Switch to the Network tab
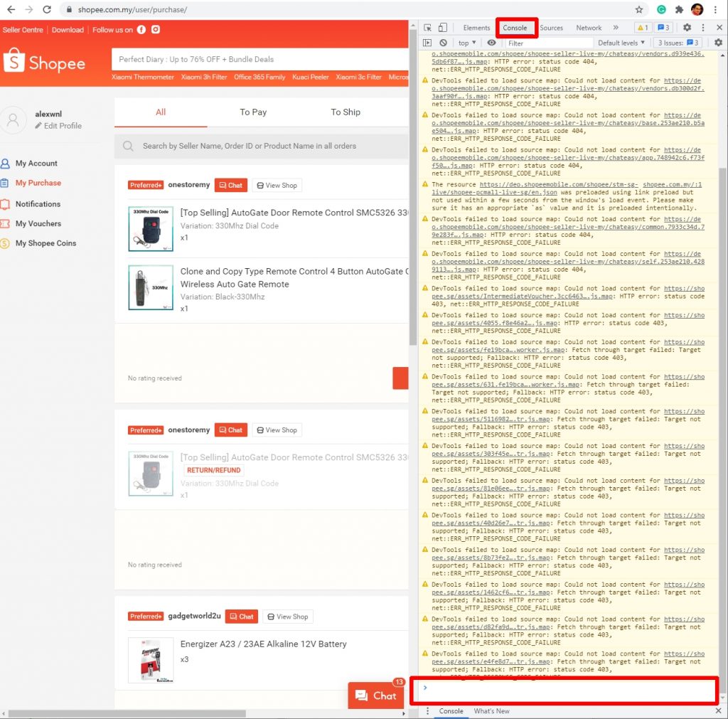Screen dimensions: 728x719 pyautogui.click(x=589, y=28)
